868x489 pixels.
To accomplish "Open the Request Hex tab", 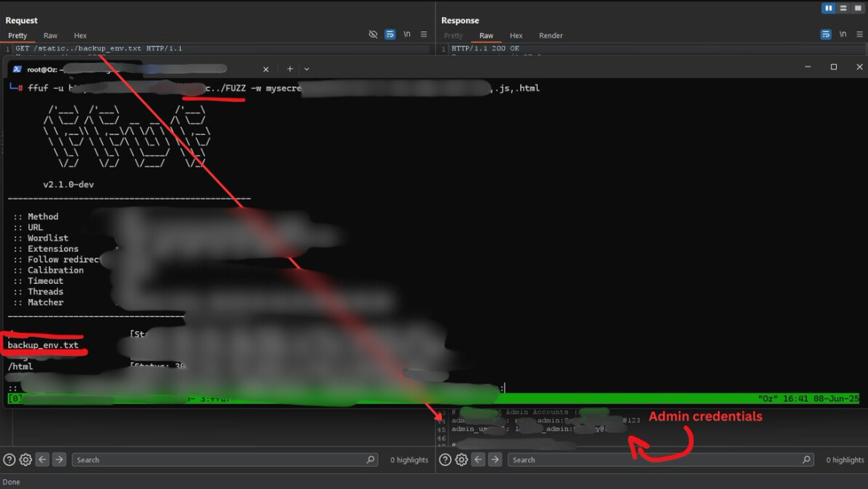I will pyautogui.click(x=80, y=35).
